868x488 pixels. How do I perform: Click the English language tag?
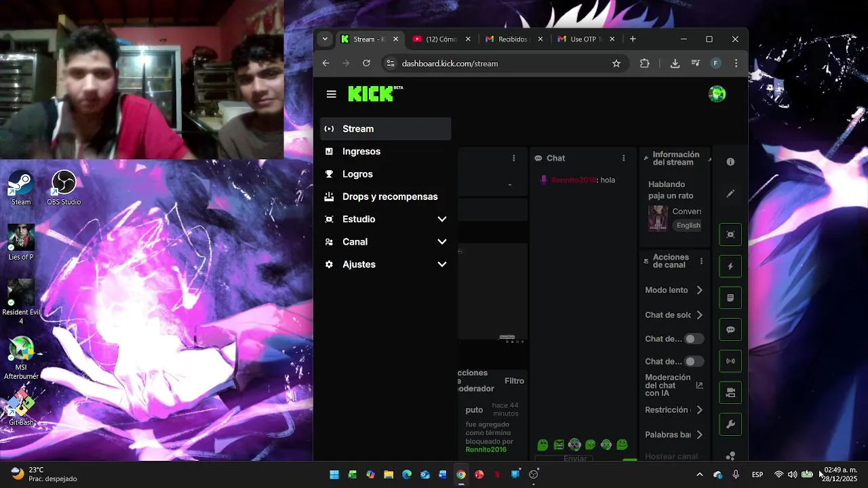[x=688, y=225]
